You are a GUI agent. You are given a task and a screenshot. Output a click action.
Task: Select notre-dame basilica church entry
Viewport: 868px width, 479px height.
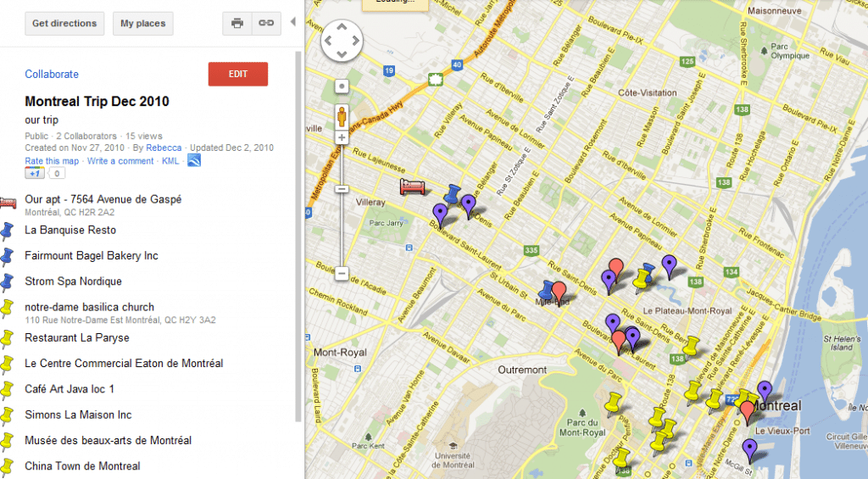click(89, 307)
